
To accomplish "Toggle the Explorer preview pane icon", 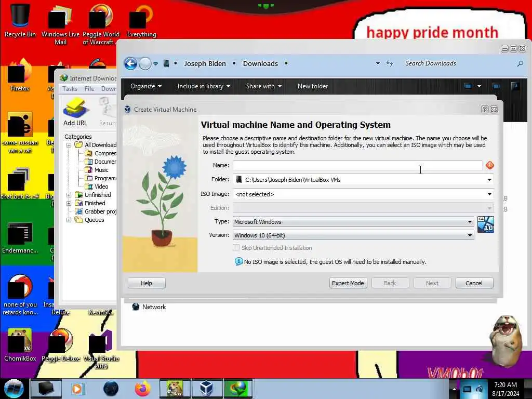I will pyautogui.click(x=496, y=86).
